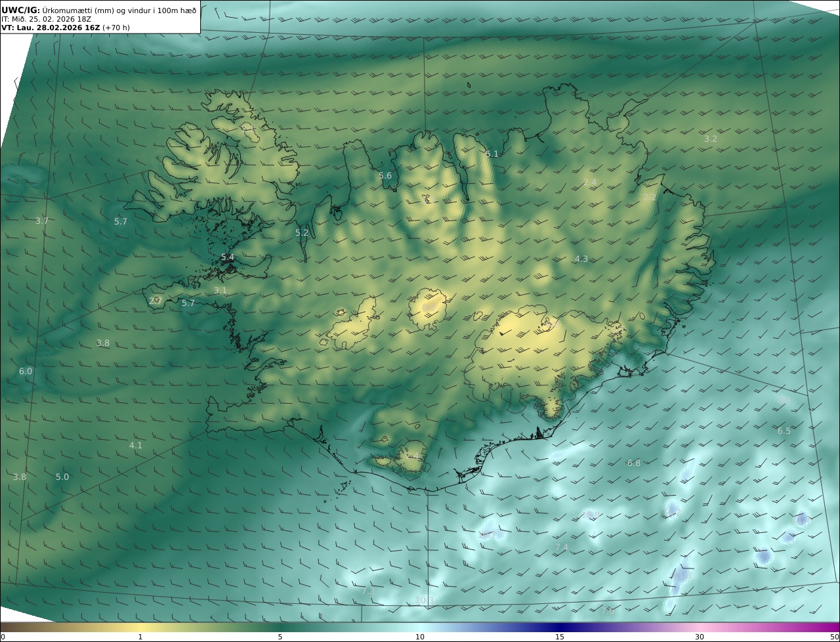Click the map value label '3.7'
The height and width of the screenshot is (642, 840).
point(42,221)
